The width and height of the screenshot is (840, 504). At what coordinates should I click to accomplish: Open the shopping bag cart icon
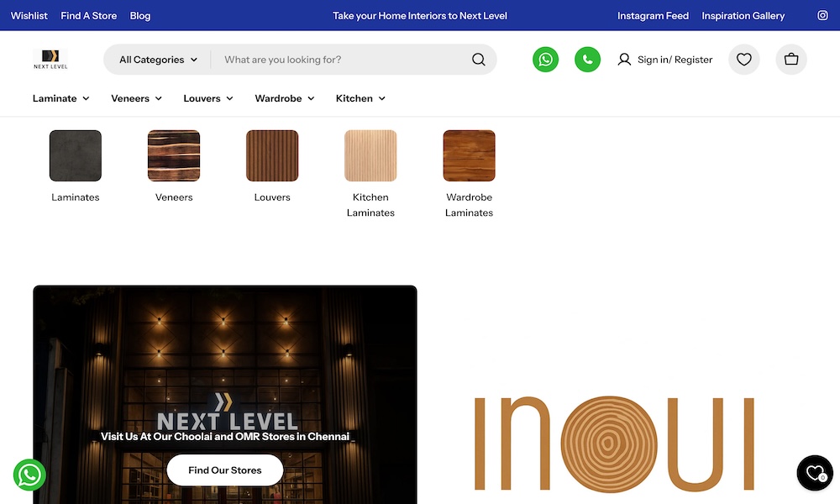click(790, 60)
